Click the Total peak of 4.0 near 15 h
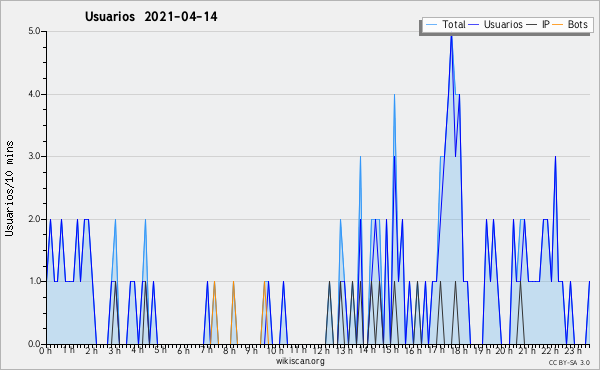Image resolution: width=600 pixels, height=370 pixels. pyautogui.click(x=394, y=95)
